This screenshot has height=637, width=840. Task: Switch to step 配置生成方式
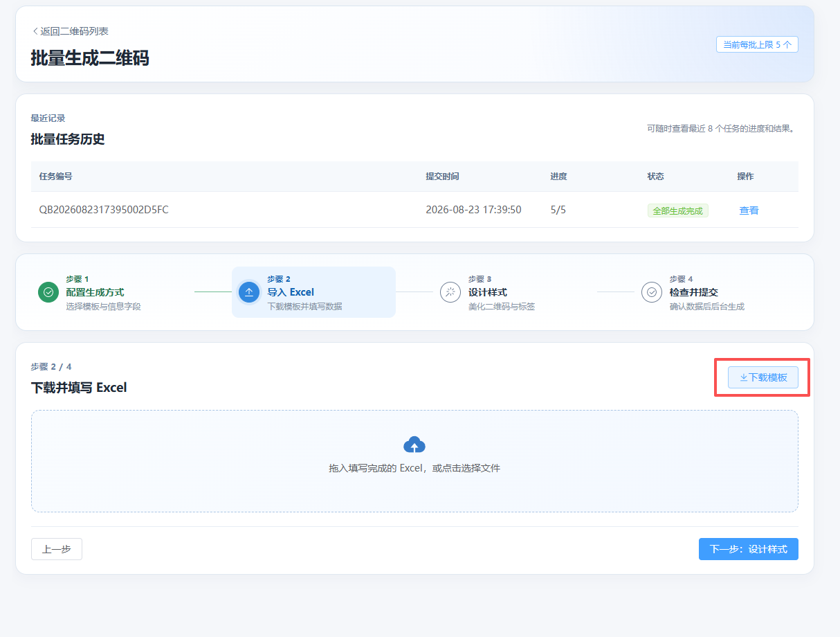(x=95, y=292)
